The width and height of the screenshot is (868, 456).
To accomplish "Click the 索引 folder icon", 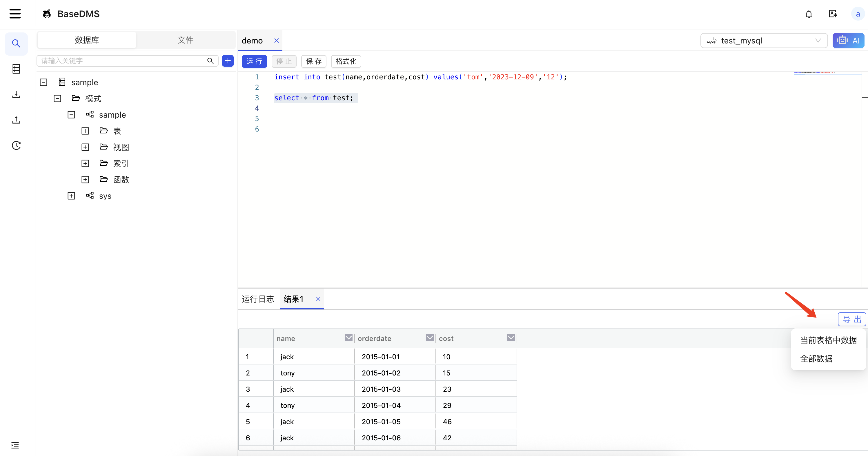I will coord(103,163).
